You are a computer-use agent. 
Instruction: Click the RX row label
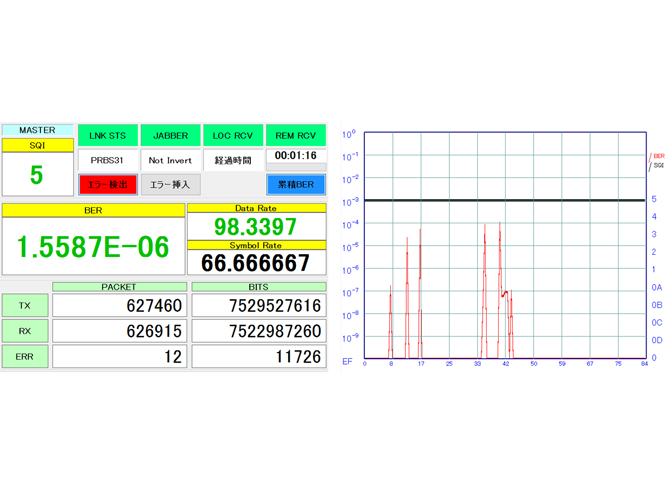coord(25,331)
